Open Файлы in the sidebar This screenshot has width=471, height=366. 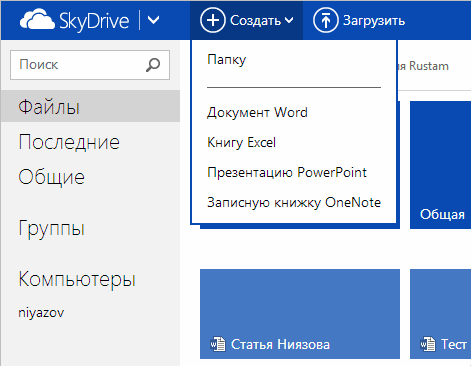[x=90, y=106]
